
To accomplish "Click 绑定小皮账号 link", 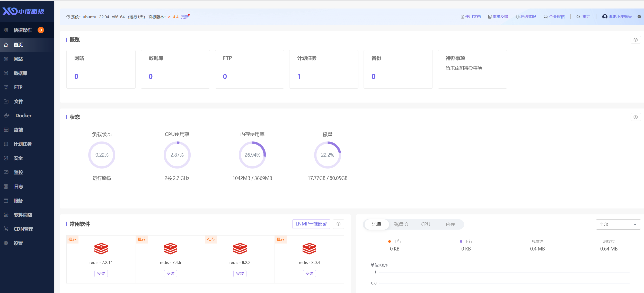I will pyautogui.click(x=620, y=17).
